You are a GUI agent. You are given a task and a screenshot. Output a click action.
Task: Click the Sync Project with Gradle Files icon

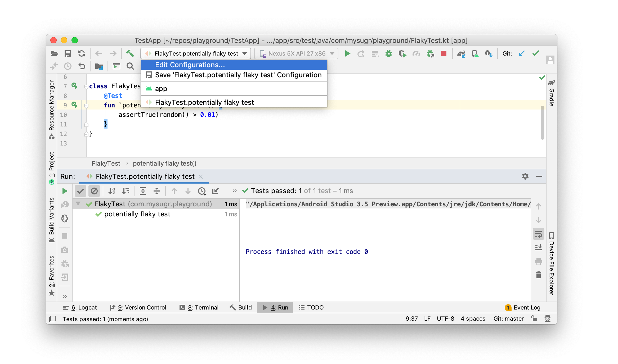point(461,54)
